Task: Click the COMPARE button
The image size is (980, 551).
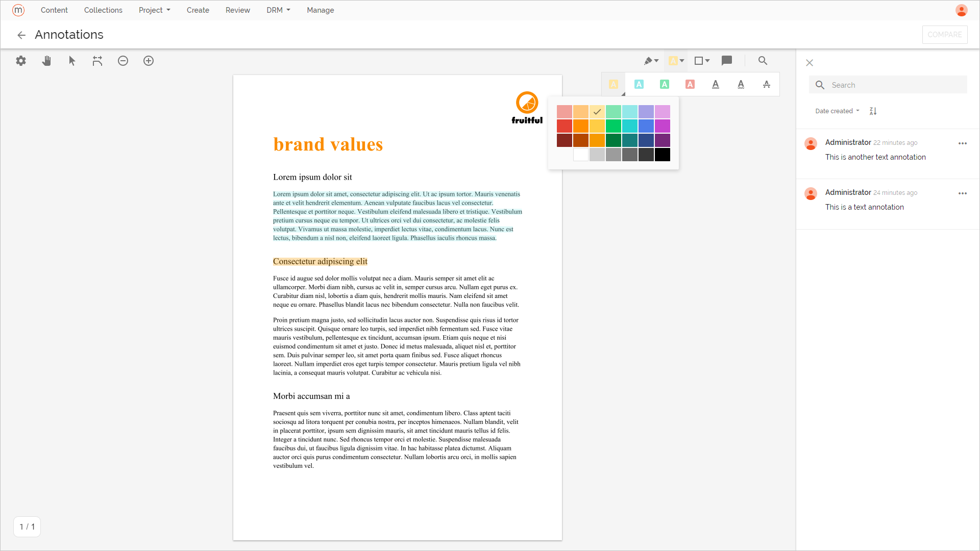Action: coord(945,35)
